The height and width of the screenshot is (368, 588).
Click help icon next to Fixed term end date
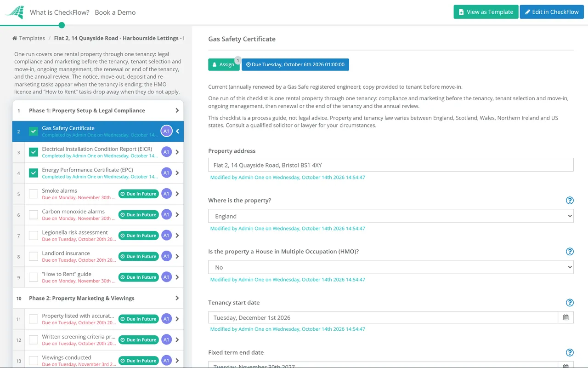coord(570,353)
